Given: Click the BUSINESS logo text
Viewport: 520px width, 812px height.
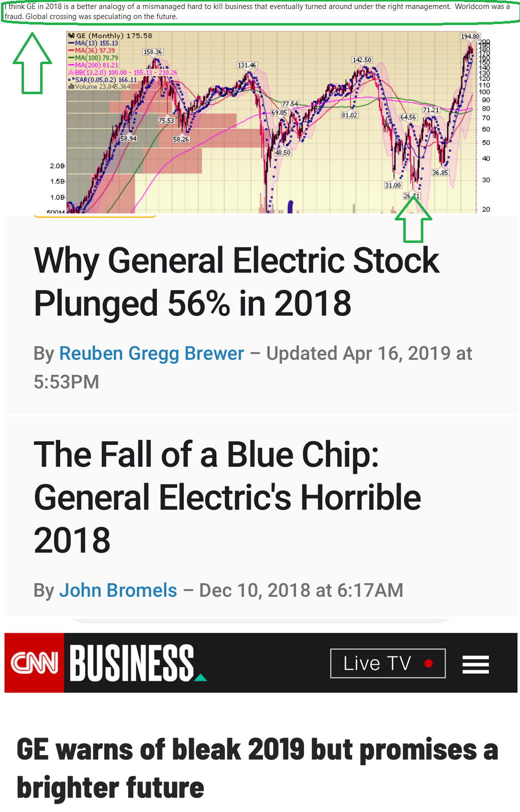Looking at the screenshot, I should (132, 663).
